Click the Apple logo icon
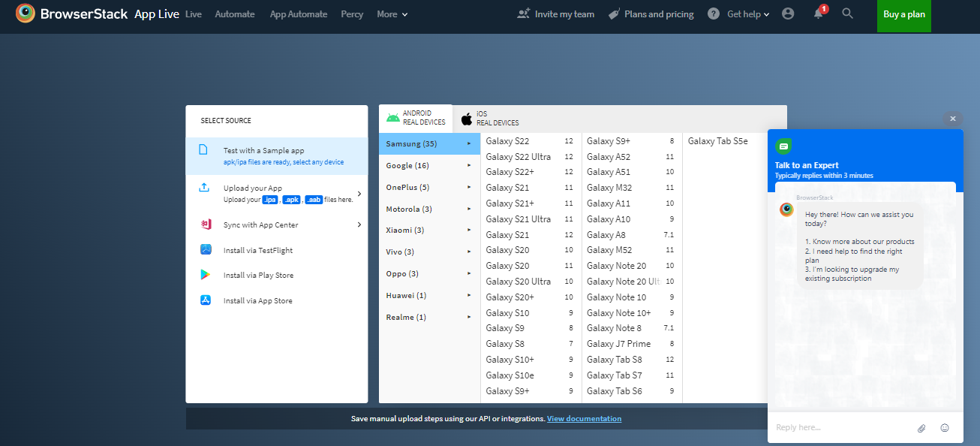The height and width of the screenshot is (446, 980). pos(467,119)
